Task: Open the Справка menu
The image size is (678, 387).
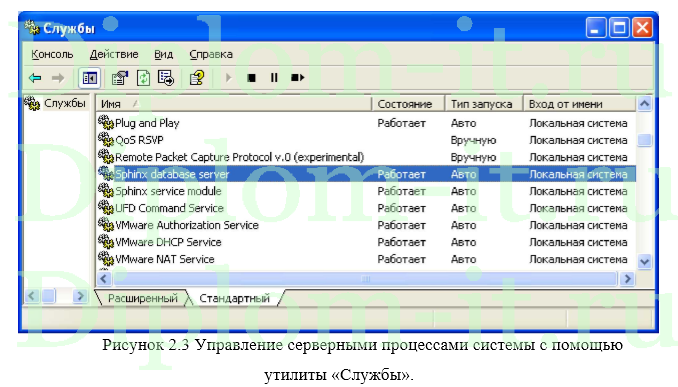Action: tap(211, 54)
